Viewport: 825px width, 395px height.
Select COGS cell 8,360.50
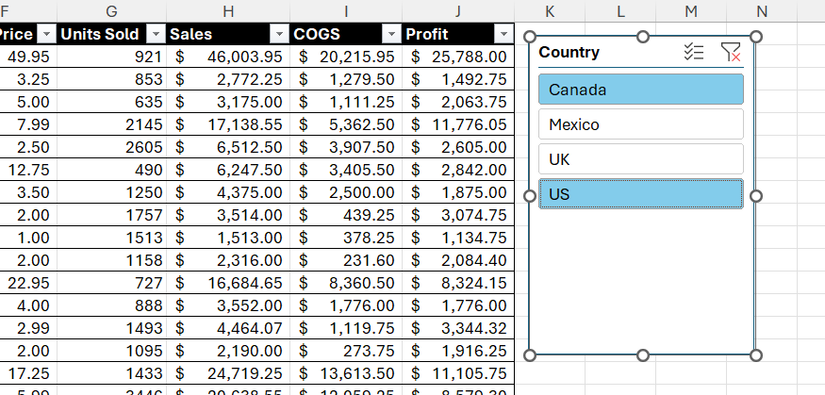346,283
